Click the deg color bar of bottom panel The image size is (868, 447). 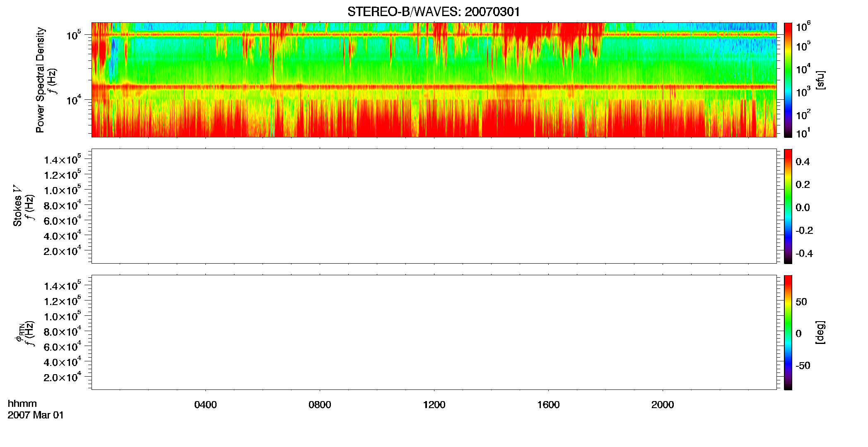(788, 332)
